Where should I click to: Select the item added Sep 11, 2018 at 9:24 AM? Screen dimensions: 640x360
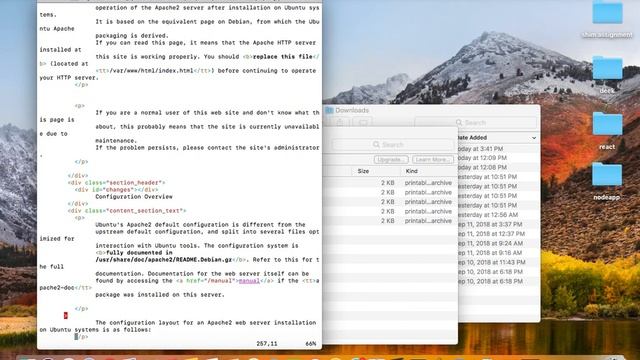498,243
